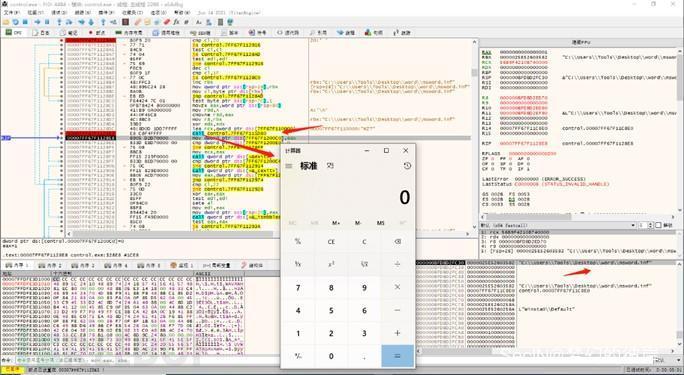Click the Calculator plus key
The height and width of the screenshot is (375, 684).
point(397,334)
